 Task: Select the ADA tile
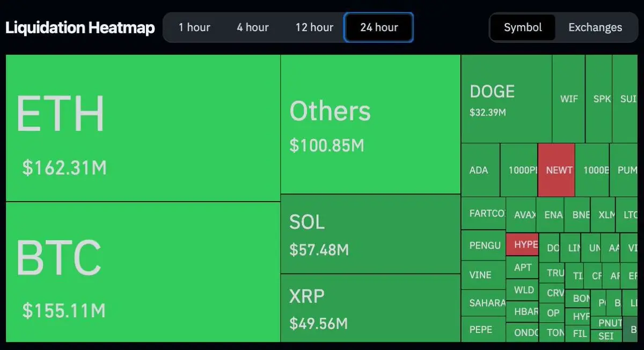click(480, 170)
